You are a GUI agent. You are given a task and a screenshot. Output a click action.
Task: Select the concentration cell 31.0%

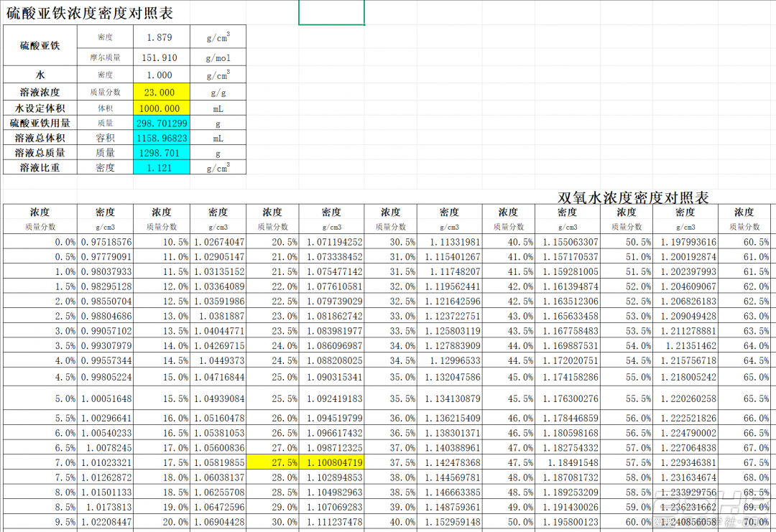pyautogui.click(x=390, y=256)
